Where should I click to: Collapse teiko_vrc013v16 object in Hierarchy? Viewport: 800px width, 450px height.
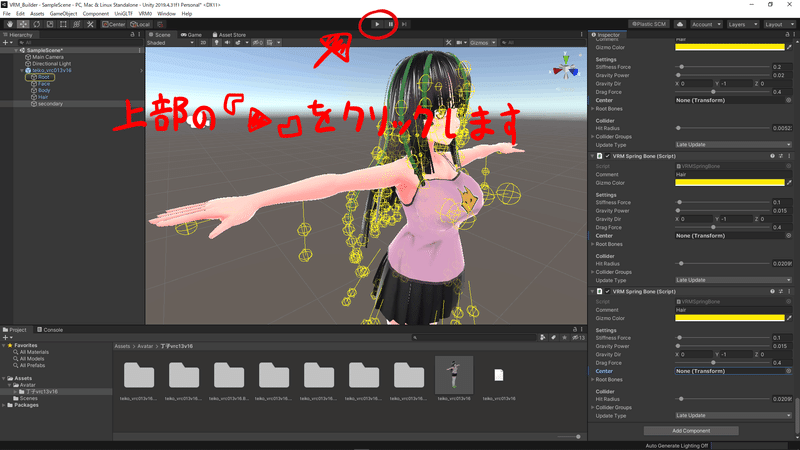pos(22,70)
